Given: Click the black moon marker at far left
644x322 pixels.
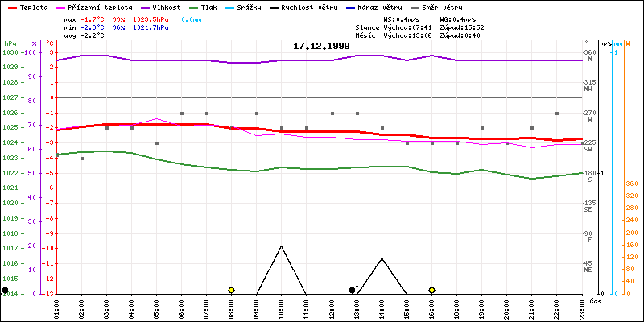Looking at the screenshot, I should pyautogui.click(x=6, y=290).
